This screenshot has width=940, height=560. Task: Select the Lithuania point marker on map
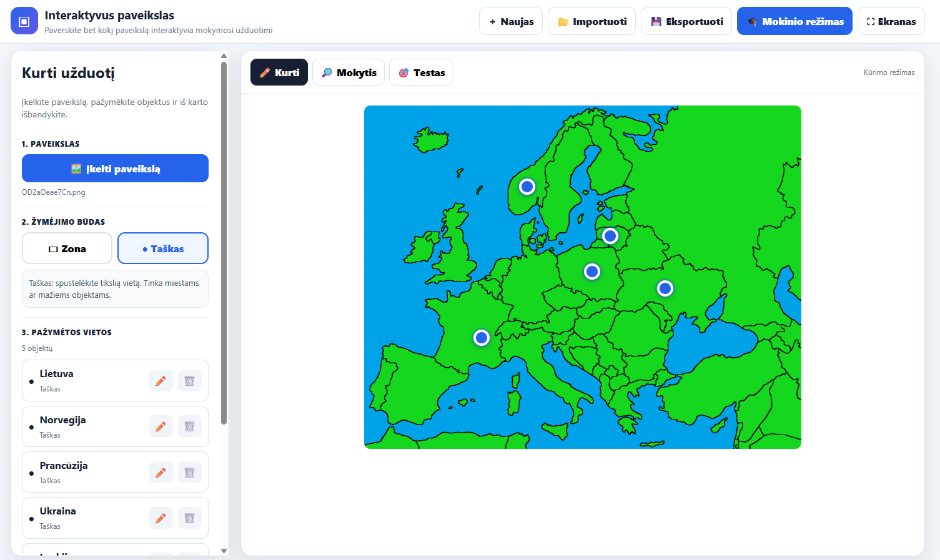point(610,236)
